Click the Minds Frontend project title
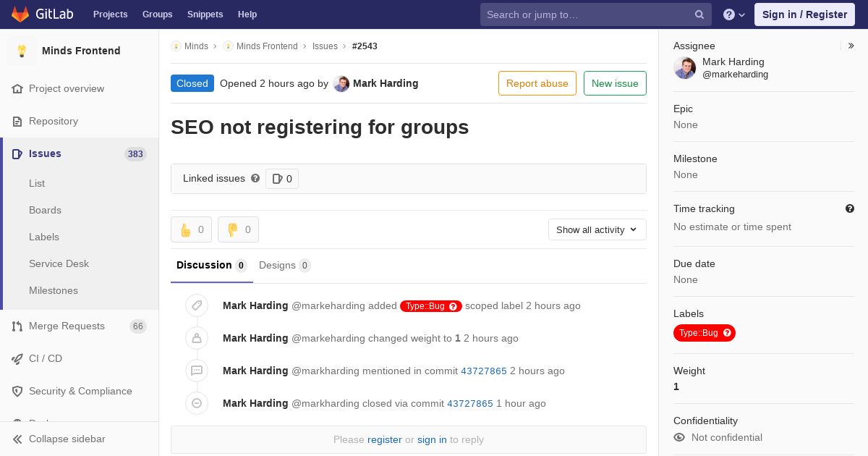868x456 pixels. tap(81, 51)
